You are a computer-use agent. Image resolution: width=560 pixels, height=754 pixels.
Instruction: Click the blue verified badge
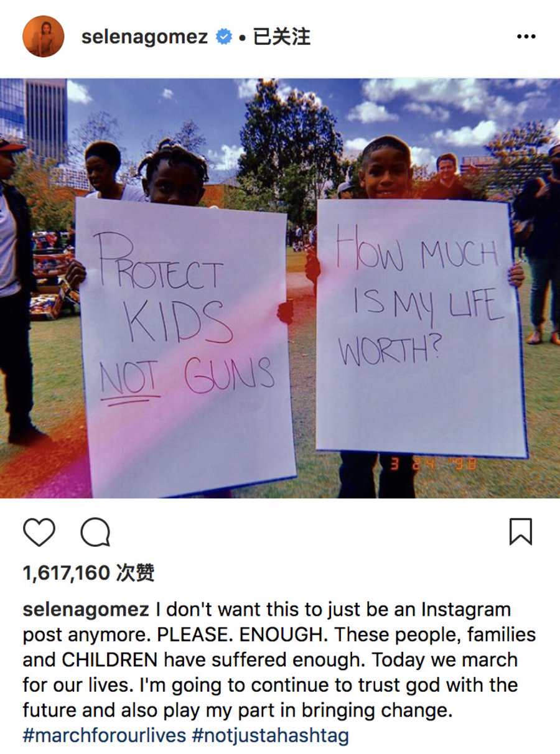(x=223, y=37)
